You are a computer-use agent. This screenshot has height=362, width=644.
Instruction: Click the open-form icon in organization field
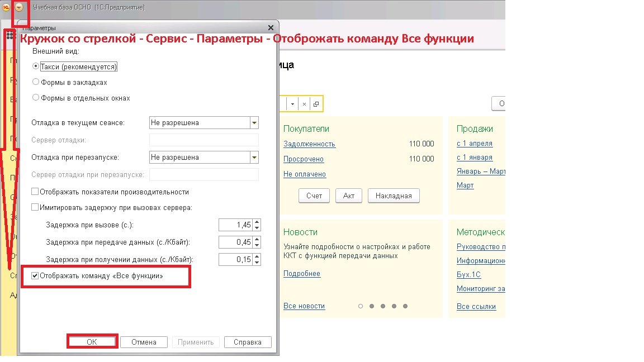pyautogui.click(x=316, y=104)
